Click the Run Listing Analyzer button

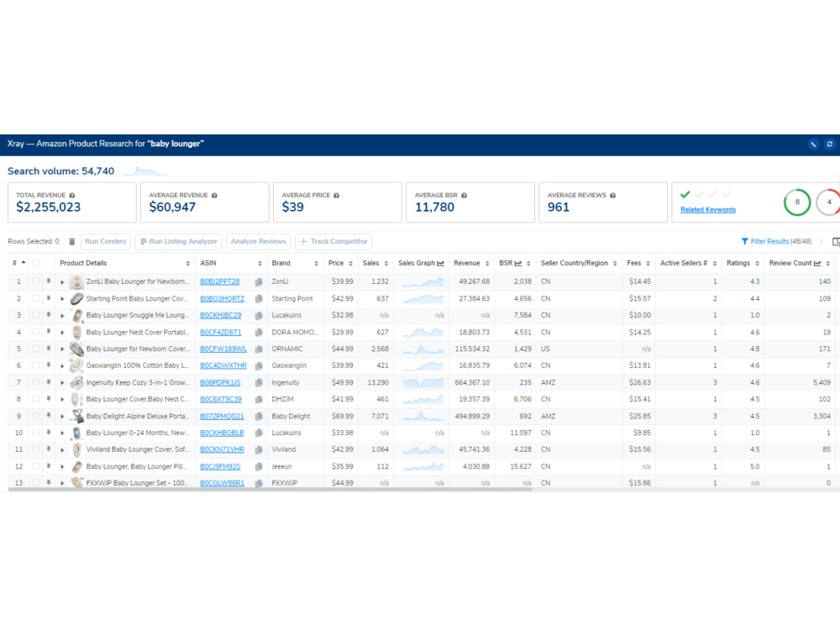pos(179,242)
